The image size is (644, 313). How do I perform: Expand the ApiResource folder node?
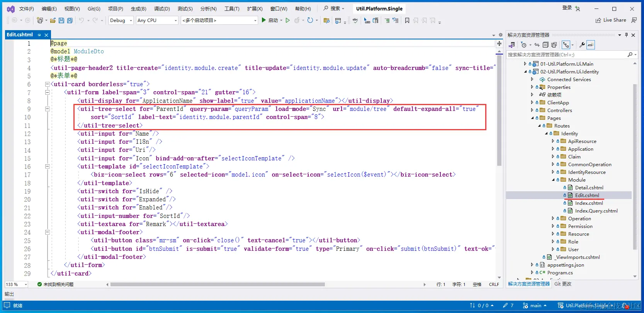[x=553, y=141]
